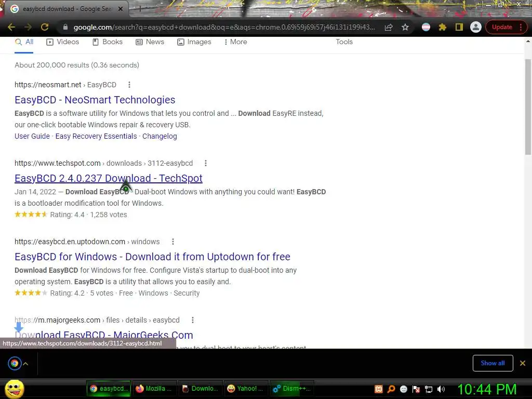
Task: Open a new browser tab
Action: click(x=139, y=9)
